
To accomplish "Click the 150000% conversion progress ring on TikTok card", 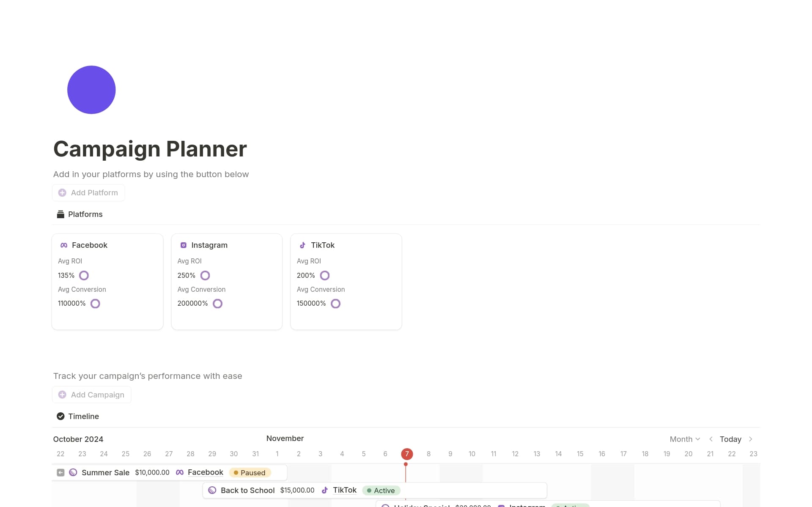I will (335, 303).
